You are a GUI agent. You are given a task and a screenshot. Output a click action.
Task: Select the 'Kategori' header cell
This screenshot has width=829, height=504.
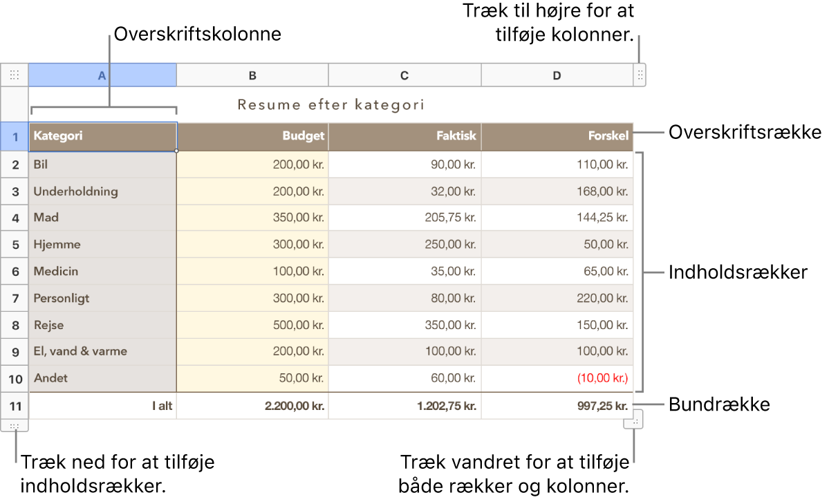click(x=102, y=136)
